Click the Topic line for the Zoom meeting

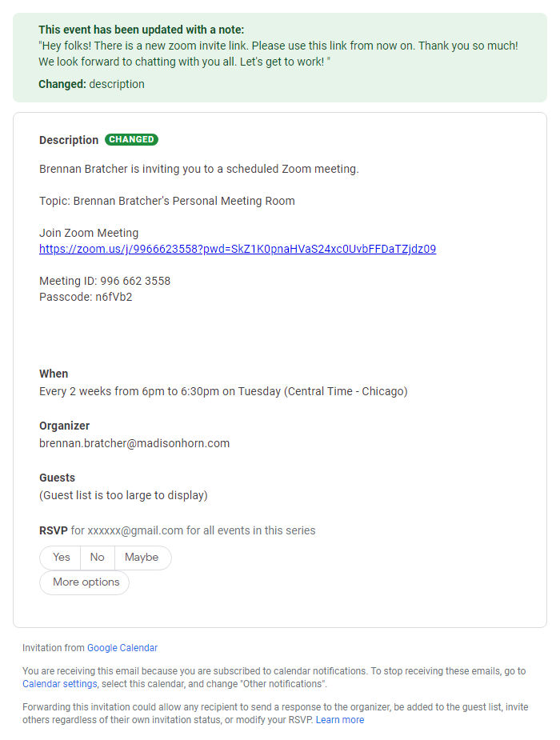click(167, 201)
